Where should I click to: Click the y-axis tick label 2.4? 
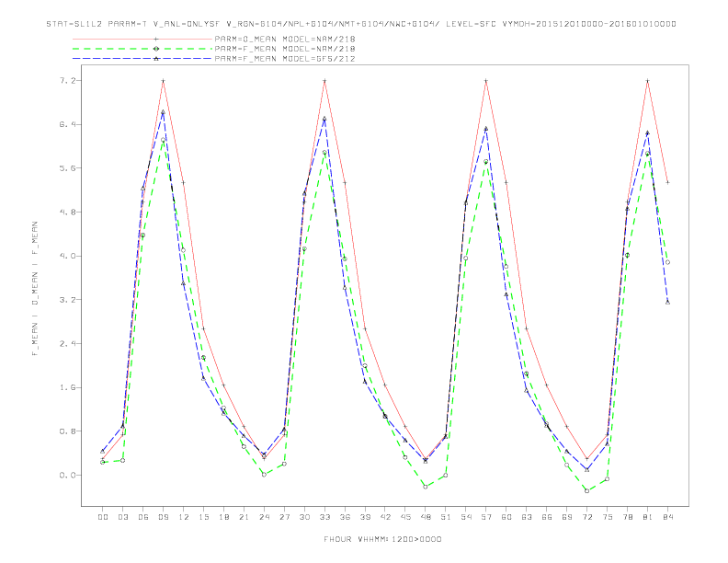(67, 344)
